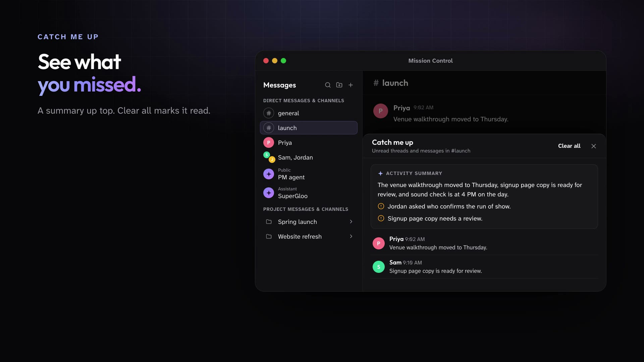
Task: Click the Spring launch folder icon
Action: [269, 222]
